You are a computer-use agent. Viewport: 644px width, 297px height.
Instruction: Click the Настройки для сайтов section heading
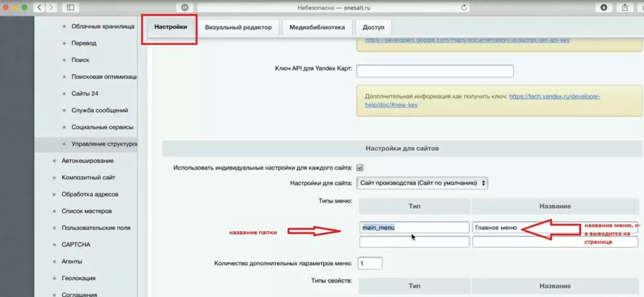[402, 148]
